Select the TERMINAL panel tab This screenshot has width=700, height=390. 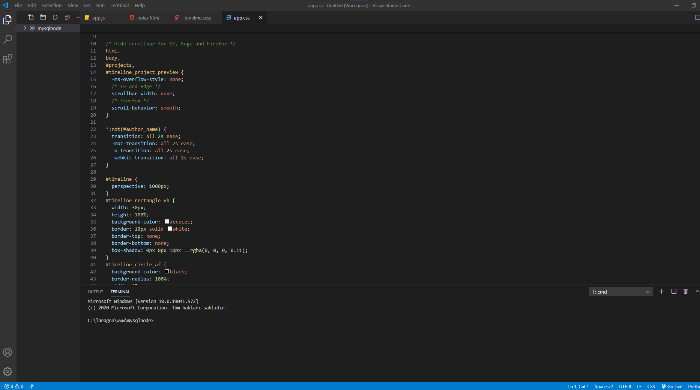tap(120, 292)
